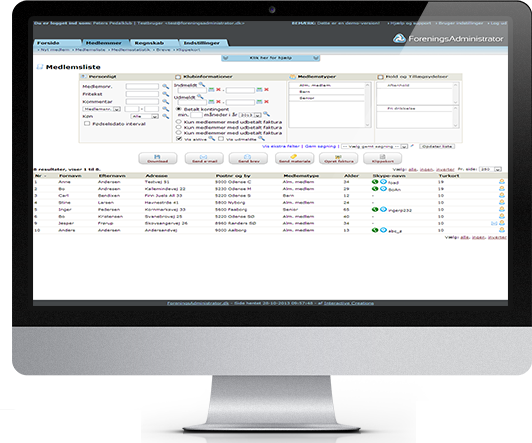
Task: Open the Vælg gemt søgning dropdown
Action: click(374, 147)
